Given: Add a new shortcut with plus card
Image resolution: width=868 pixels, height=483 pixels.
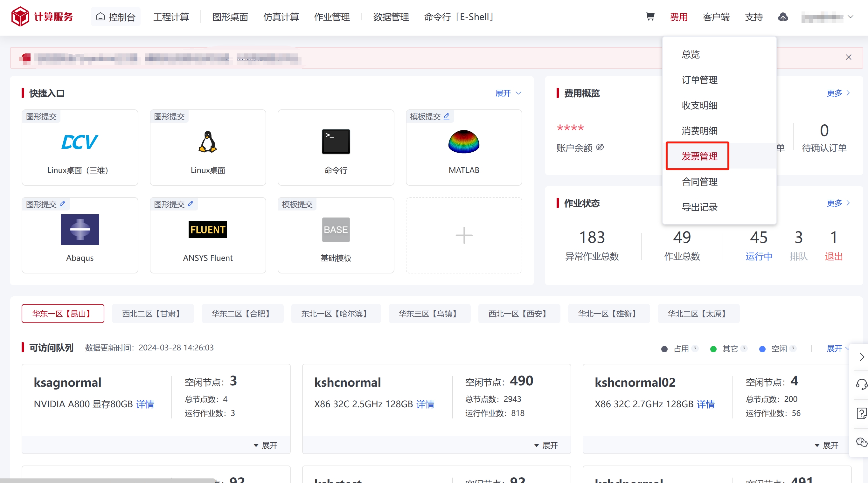Looking at the screenshot, I should click(464, 235).
